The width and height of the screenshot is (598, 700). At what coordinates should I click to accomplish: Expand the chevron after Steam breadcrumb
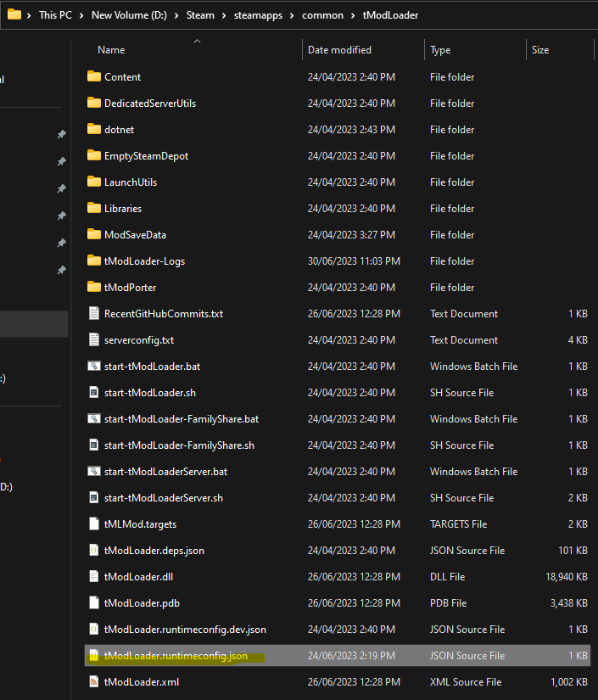[x=224, y=15]
